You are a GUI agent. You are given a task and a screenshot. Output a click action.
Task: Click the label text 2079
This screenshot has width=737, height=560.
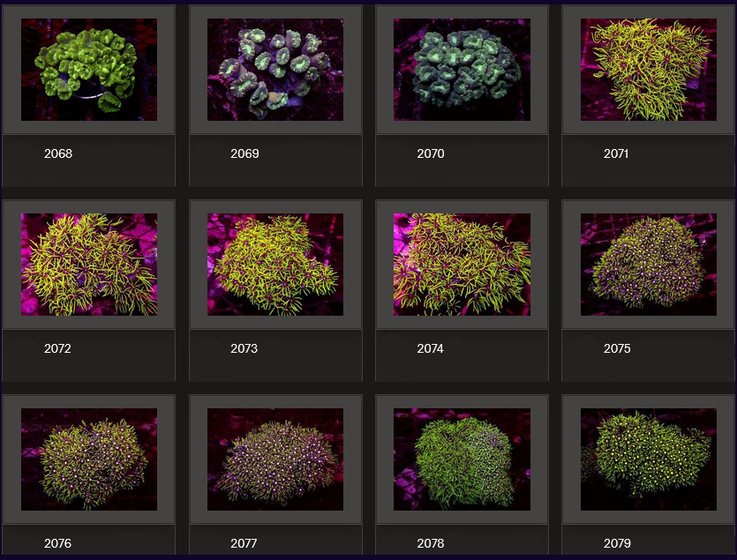617,543
